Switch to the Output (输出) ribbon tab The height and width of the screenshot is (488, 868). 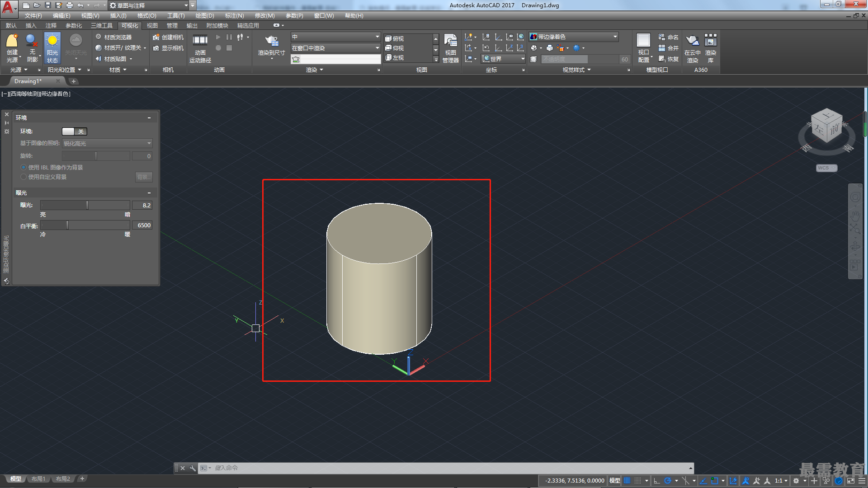pyautogui.click(x=192, y=25)
